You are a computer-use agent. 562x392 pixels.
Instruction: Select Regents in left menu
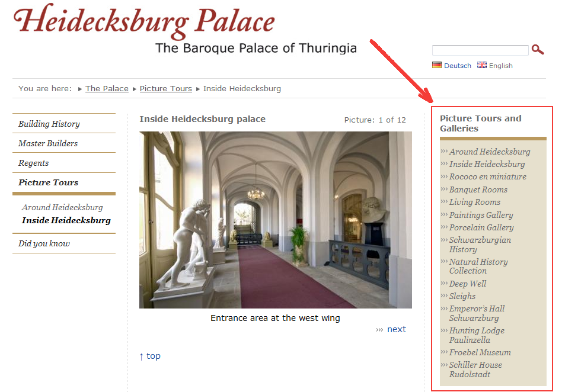[x=33, y=163]
